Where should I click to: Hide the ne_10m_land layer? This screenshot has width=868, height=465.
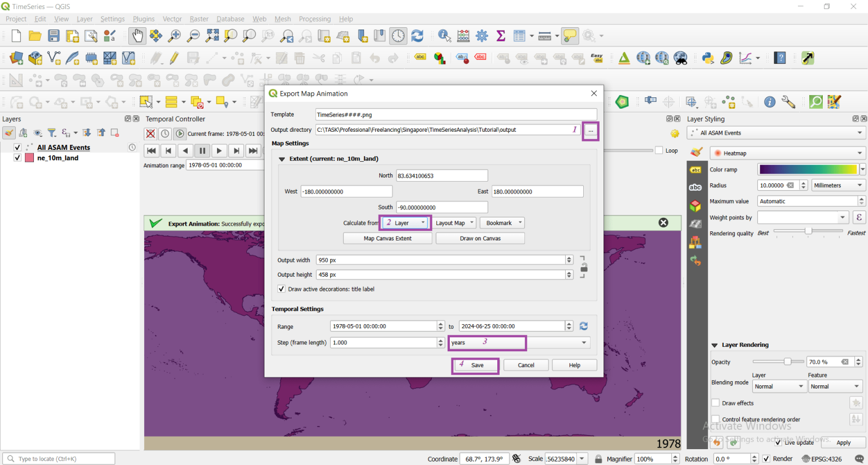pos(18,158)
